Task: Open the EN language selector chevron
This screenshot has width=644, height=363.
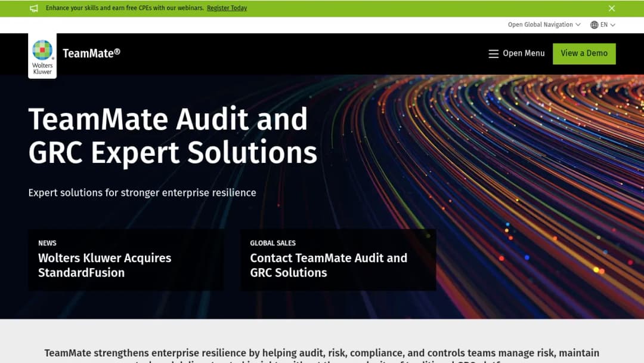Action: [613, 25]
